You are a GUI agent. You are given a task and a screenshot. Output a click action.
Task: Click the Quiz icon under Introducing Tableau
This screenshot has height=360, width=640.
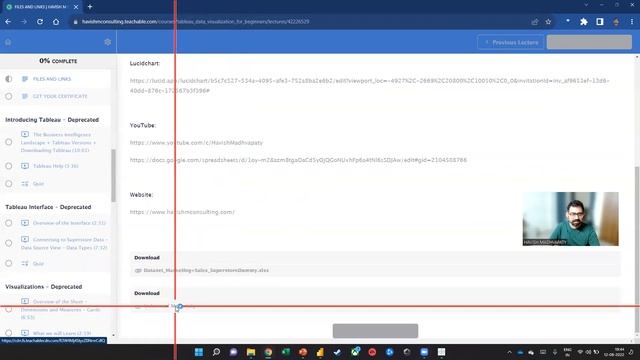(x=25, y=184)
